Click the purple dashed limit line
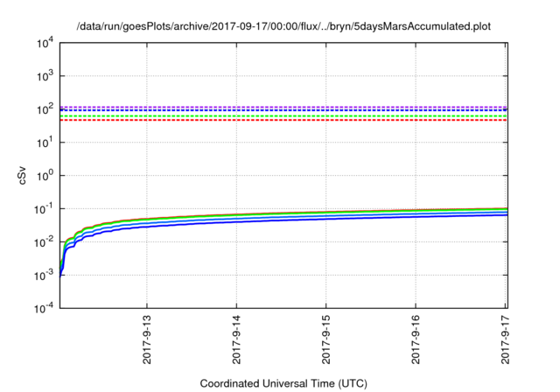The image size is (560, 392). [283, 107]
